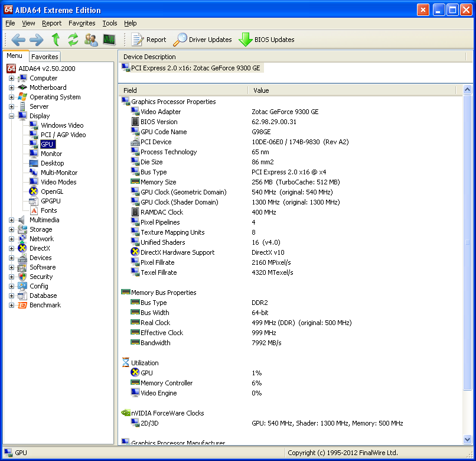This screenshot has height=461, width=476.
Task: Expand the Motherboard tree node
Action: (x=11, y=88)
